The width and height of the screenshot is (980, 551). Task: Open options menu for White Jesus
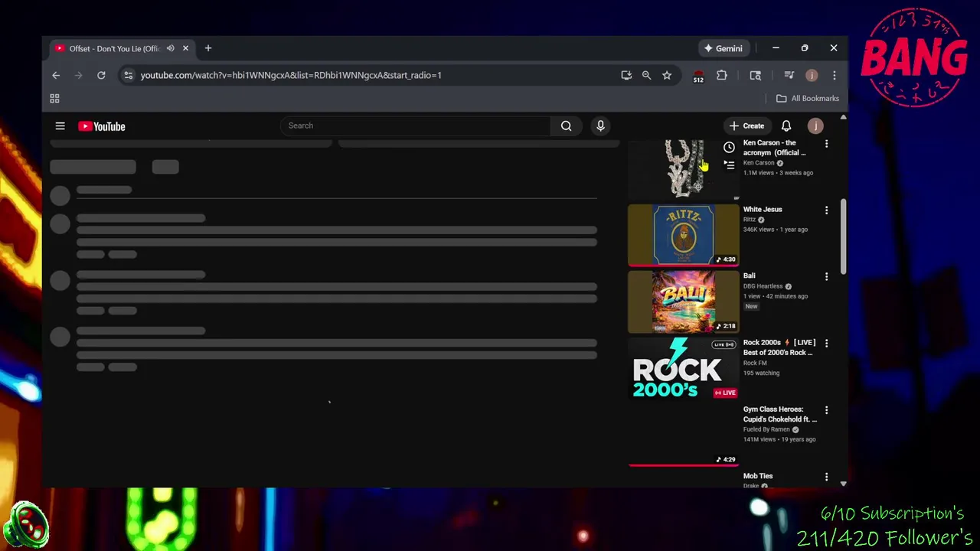pos(826,210)
